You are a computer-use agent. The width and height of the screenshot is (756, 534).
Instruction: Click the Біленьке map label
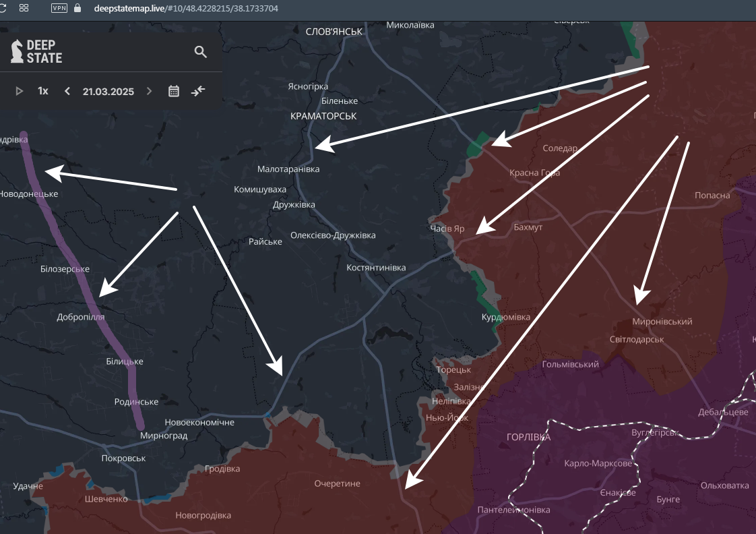tap(340, 101)
